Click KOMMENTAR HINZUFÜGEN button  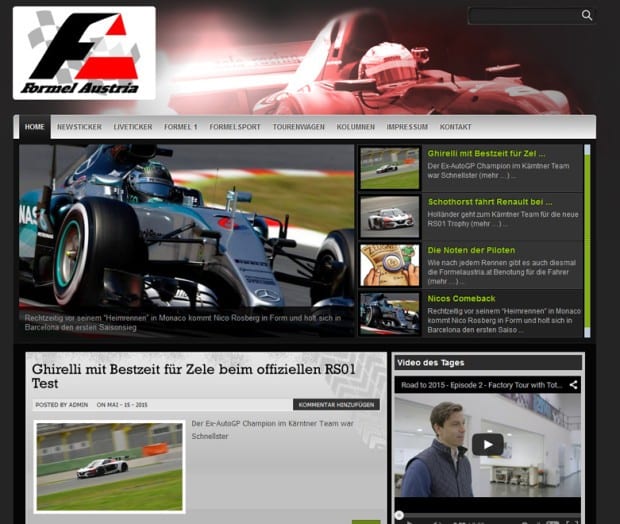pos(336,405)
